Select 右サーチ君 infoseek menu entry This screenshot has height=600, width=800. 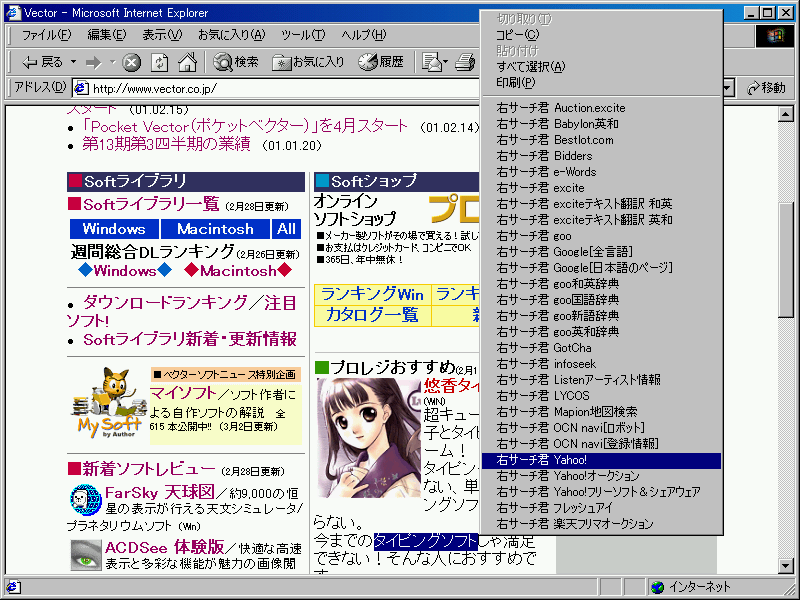pos(602,364)
